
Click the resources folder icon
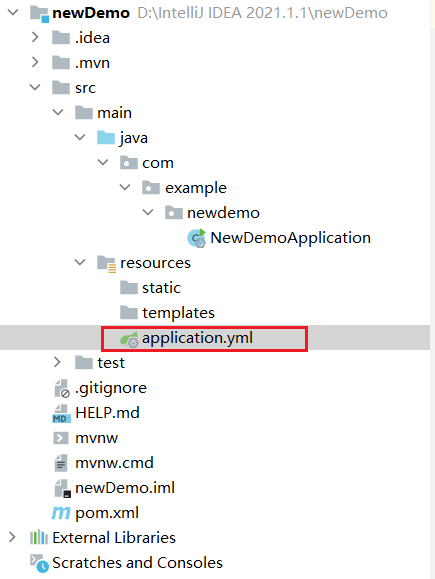[106, 264]
